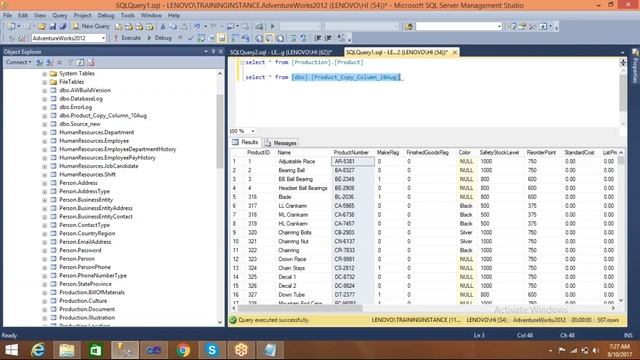The height and width of the screenshot is (360, 640).
Task: Open the Edit menu
Action: pos(23,15)
